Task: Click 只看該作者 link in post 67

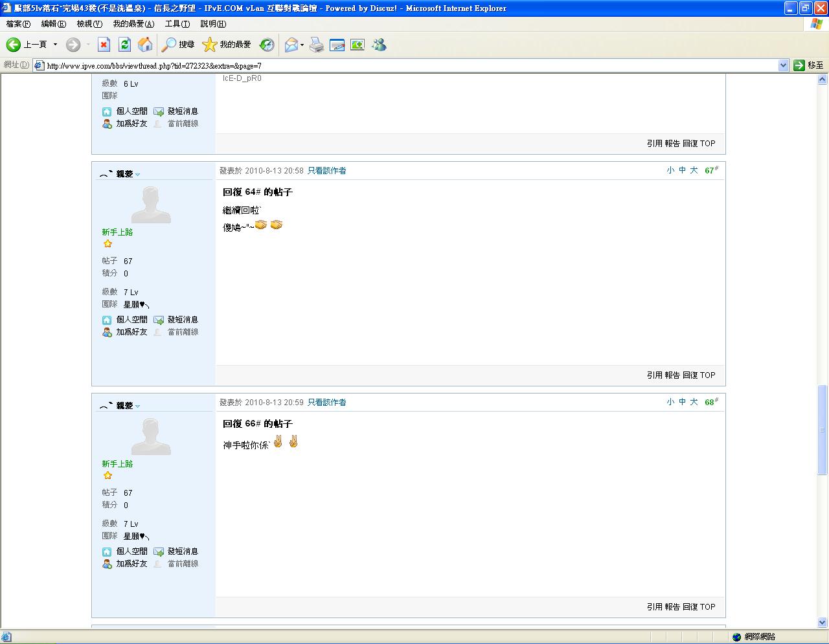Action: pos(326,171)
